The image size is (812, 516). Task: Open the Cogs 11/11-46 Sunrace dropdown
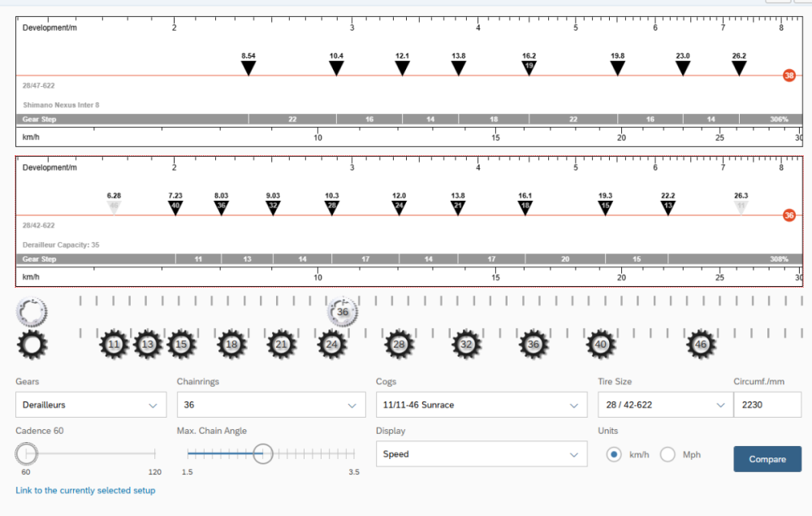[x=481, y=405]
